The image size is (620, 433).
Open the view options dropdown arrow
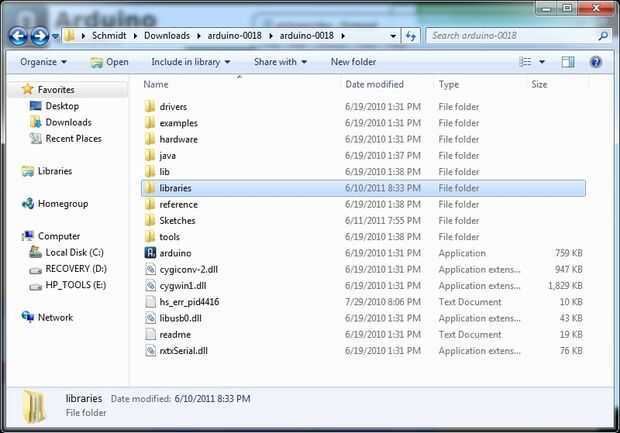[542, 62]
